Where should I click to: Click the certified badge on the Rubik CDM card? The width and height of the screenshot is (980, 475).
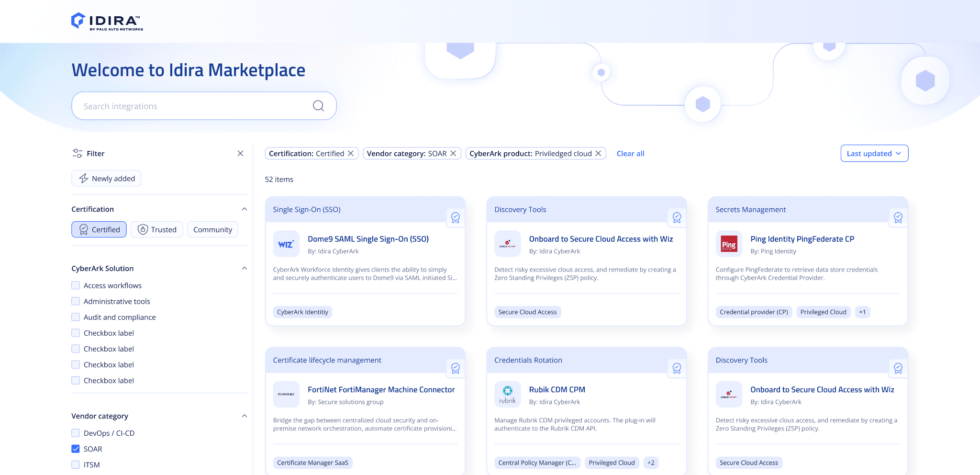point(677,368)
